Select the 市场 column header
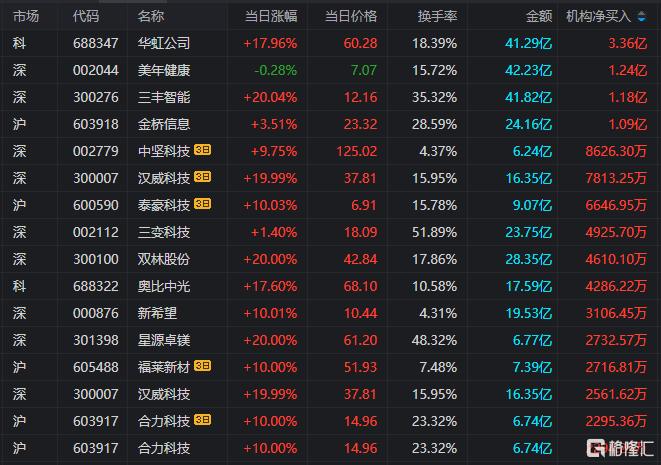Viewport: 661px width, 465px height. tap(26, 16)
